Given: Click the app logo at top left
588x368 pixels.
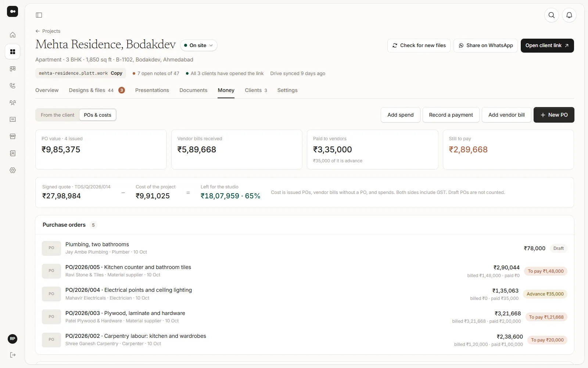Looking at the screenshot, I should [x=12, y=11].
